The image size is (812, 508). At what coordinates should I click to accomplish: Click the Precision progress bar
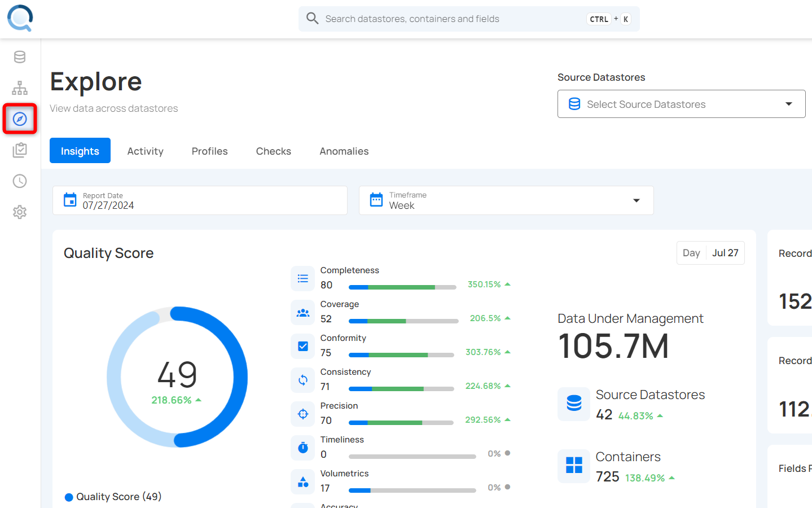[401, 423]
